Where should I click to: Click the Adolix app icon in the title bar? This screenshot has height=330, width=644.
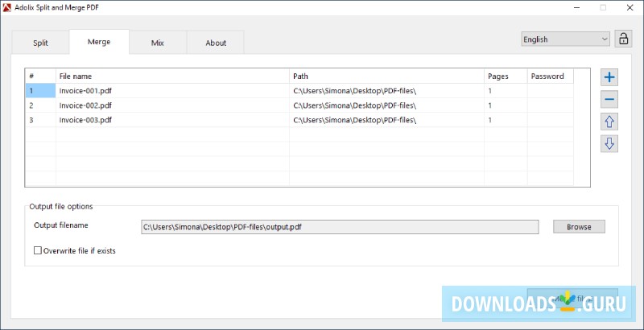tap(6, 7)
